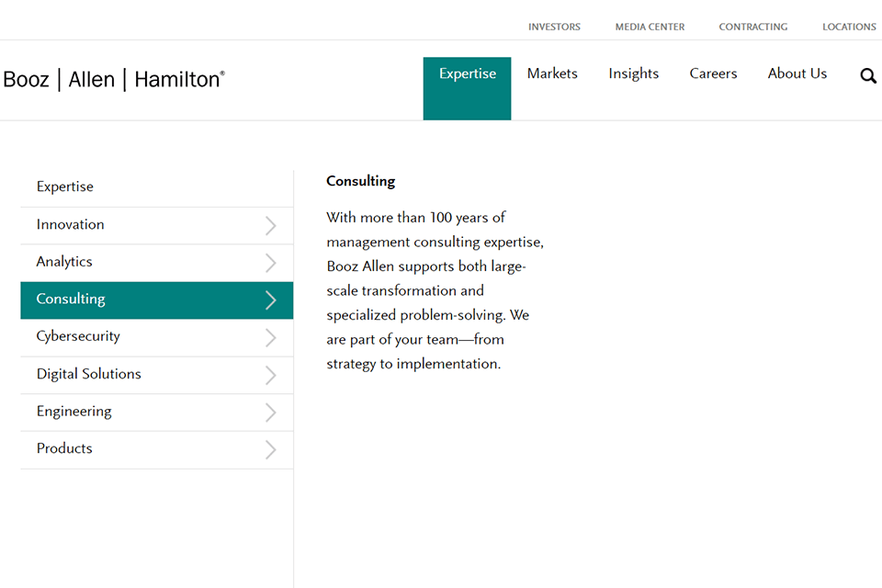Choose Digital Solutions in the list
This screenshot has width=882, height=588.
tap(157, 375)
